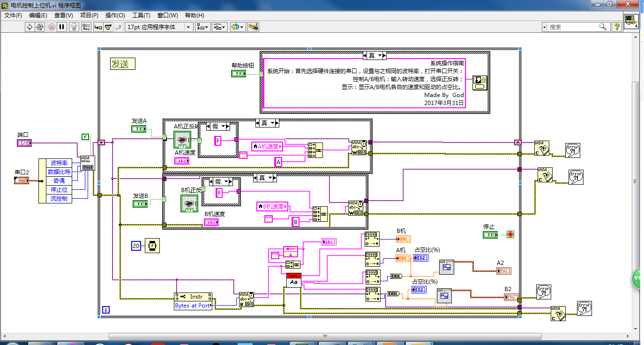
Task: Select the 帮助按钮 boolean terminal
Action: coord(239,74)
